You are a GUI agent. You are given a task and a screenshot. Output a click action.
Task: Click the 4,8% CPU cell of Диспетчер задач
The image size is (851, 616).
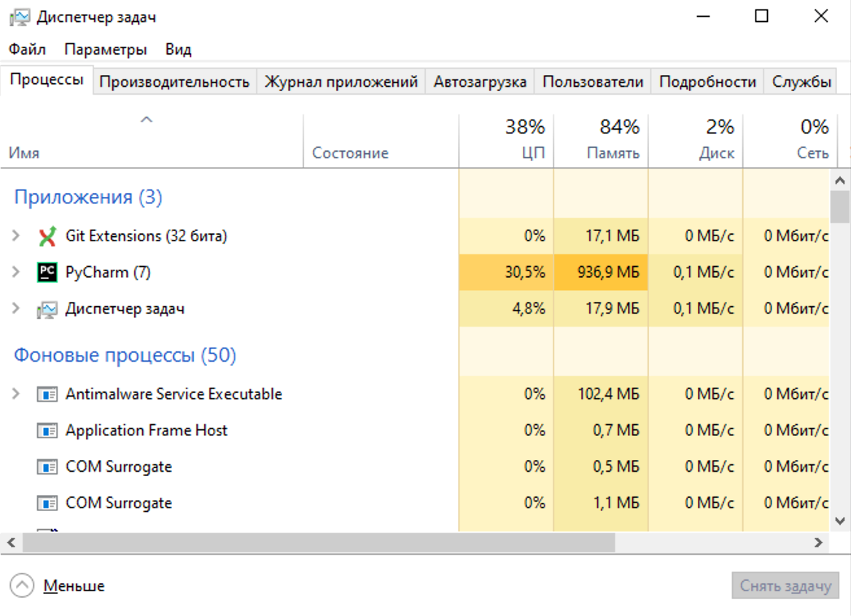506,309
